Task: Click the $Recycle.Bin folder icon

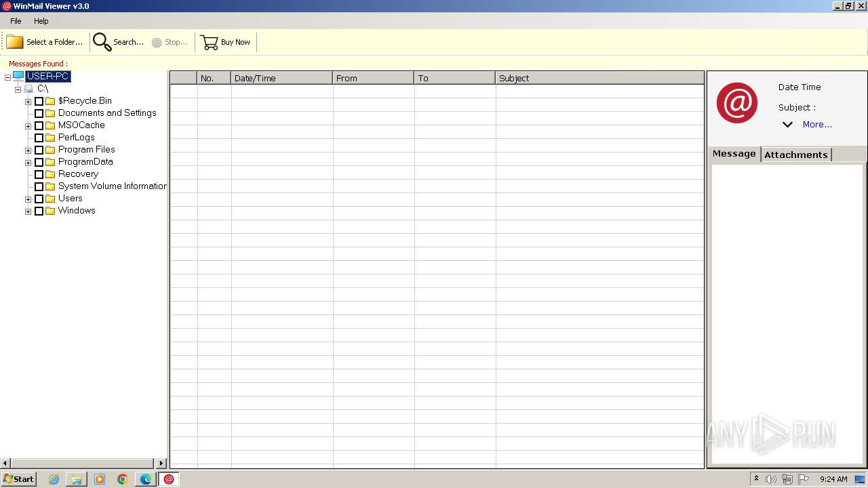Action: [50, 101]
